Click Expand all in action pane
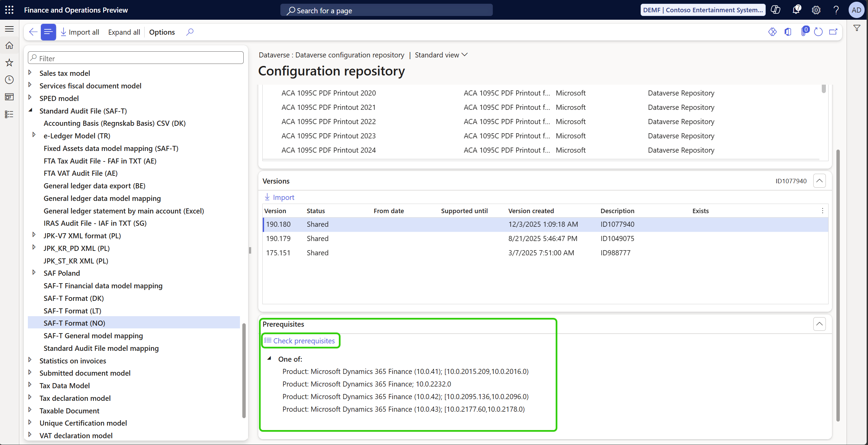 pyautogui.click(x=124, y=32)
